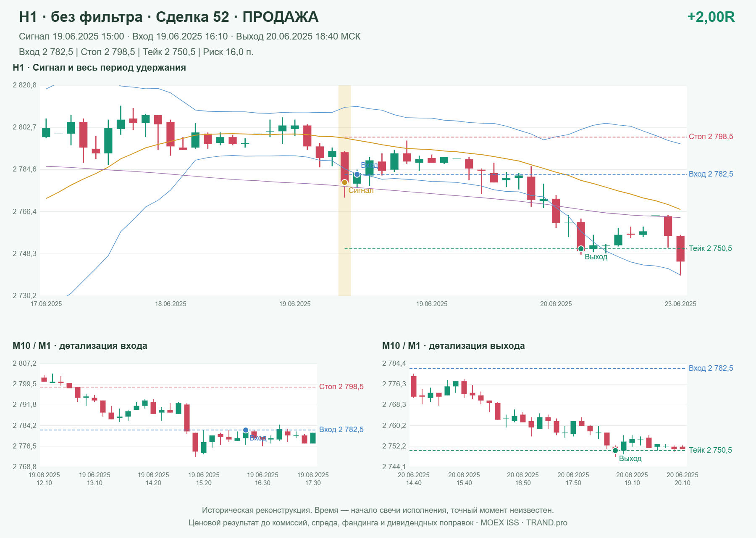
Task: Click the title 'H1 · без фильтра · Сделка 52 · ПРОДАЖА'
Action: click(169, 17)
